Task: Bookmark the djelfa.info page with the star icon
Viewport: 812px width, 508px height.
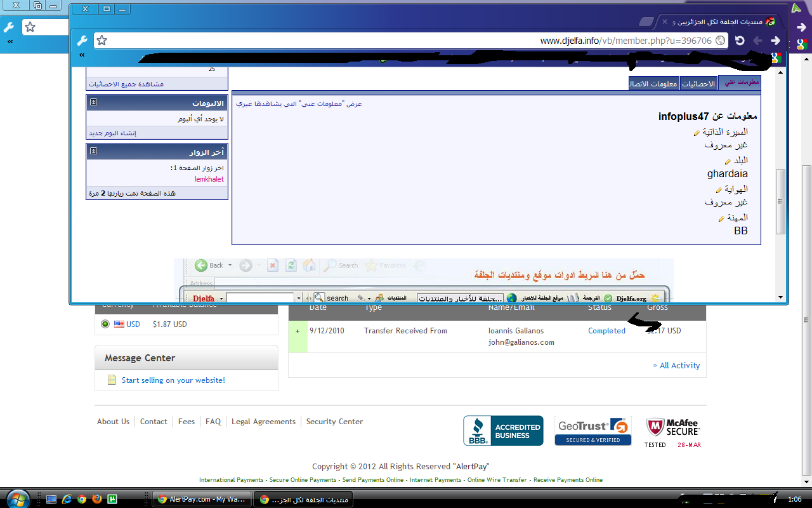Action: click(x=101, y=41)
